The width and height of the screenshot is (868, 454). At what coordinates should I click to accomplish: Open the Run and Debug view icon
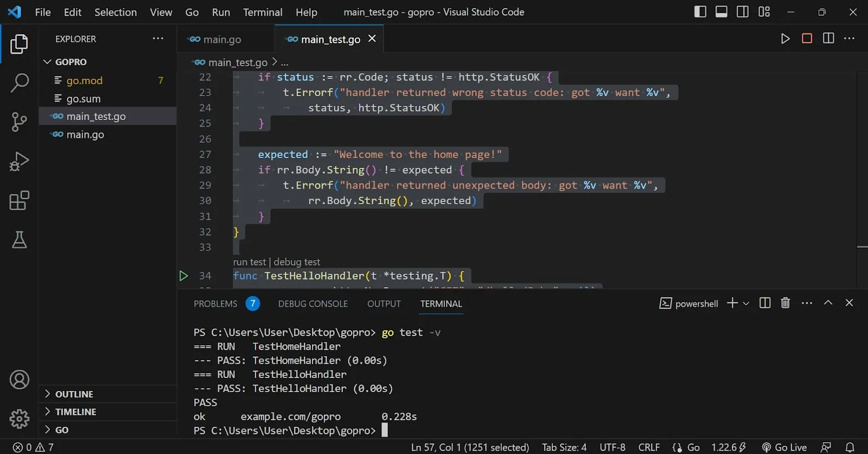(x=20, y=161)
